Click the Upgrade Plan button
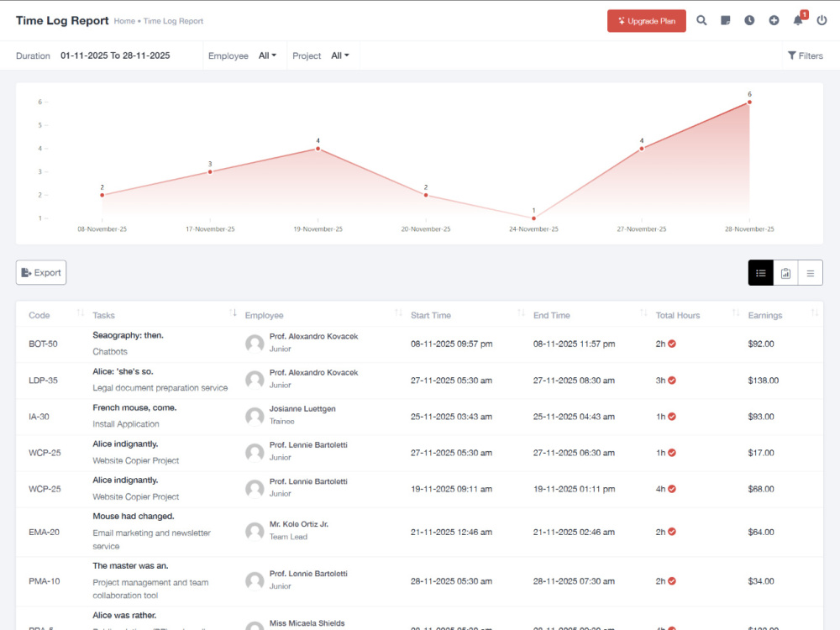This screenshot has width=840, height=630. (x=647, y=21)
